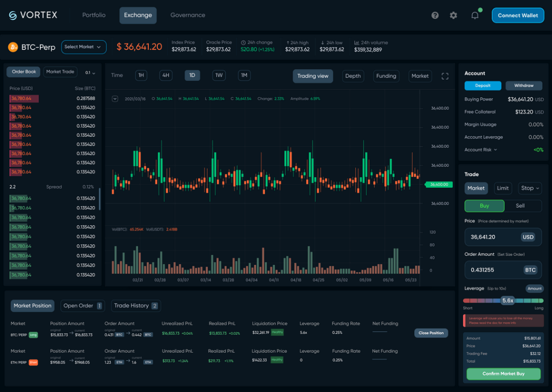Image resolution: width=552 pixels, height=392 pixels.
Task: Select the Sell side toggle
Action: [x=520, y=206]
